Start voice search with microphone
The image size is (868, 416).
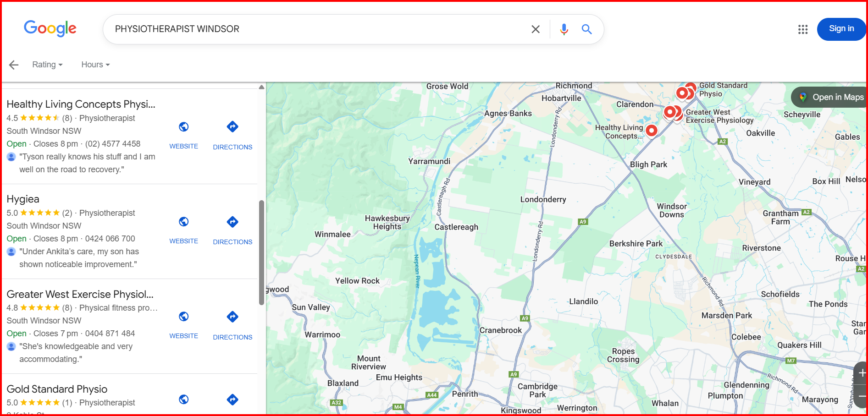coord(564,29)
